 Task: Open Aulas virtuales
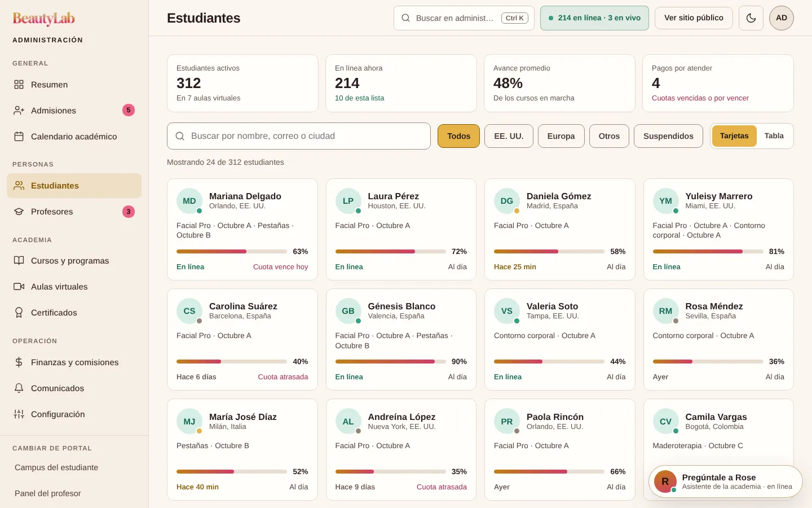[74, 287]
